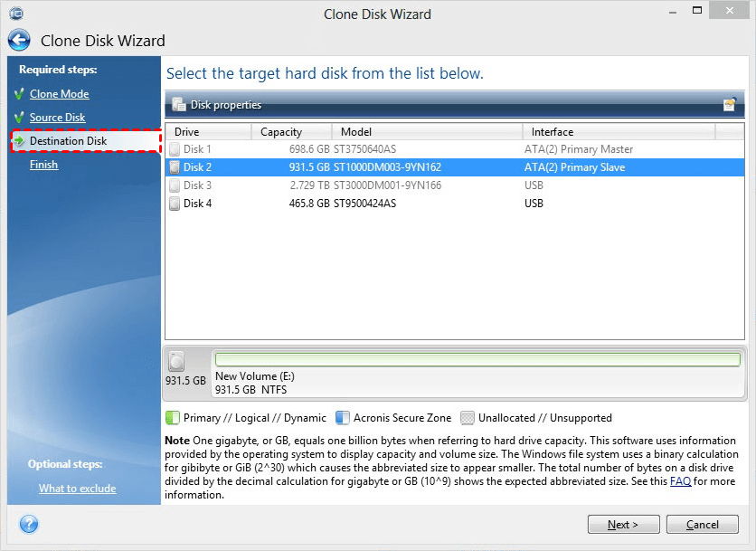
Task: Select the Disk 2 row label
Action: point(198,167)
